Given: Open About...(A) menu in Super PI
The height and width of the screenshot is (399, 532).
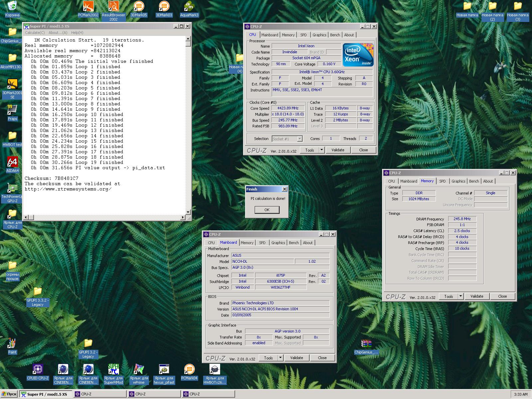Looking at the screenshot, I should (58, 33).
